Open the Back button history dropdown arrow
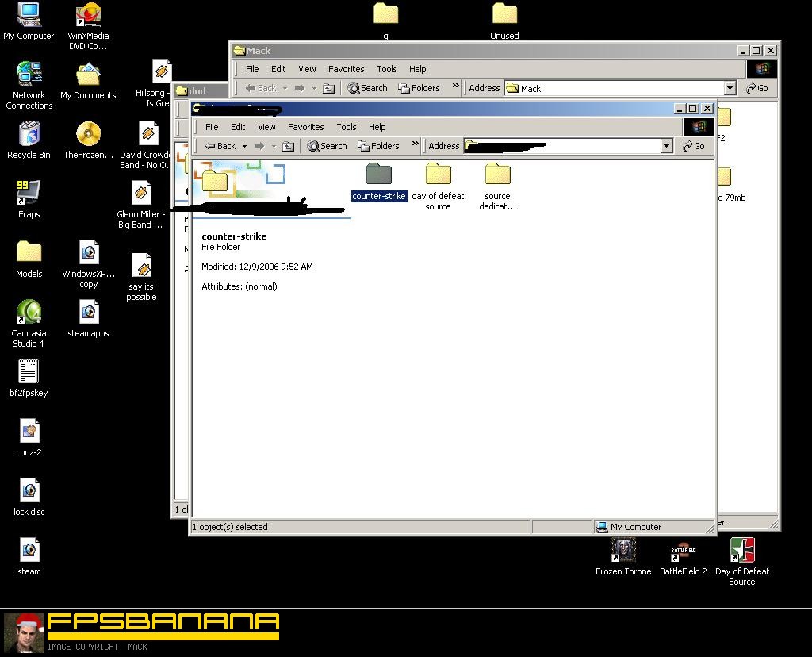 coord(244,146)
